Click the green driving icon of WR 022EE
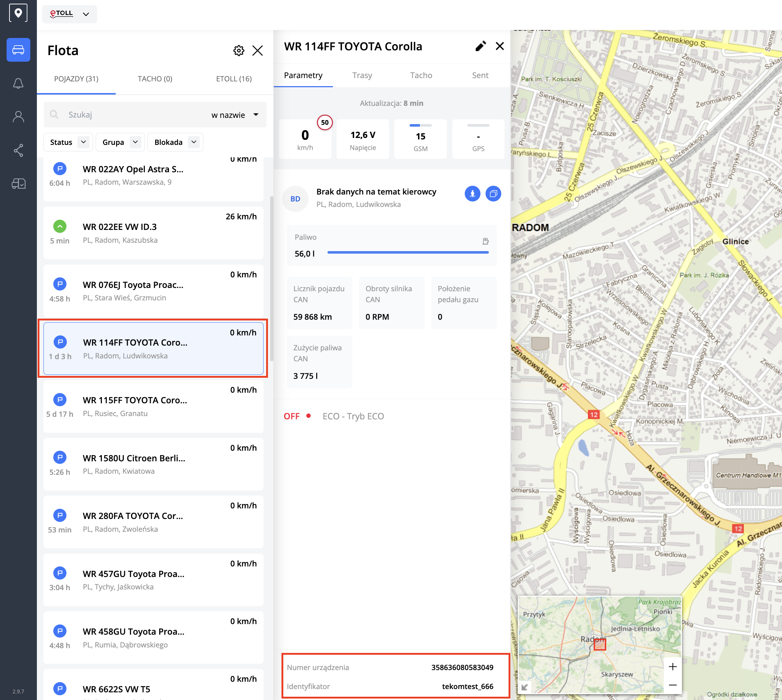782x700 pixels. [x=60, y=226]
